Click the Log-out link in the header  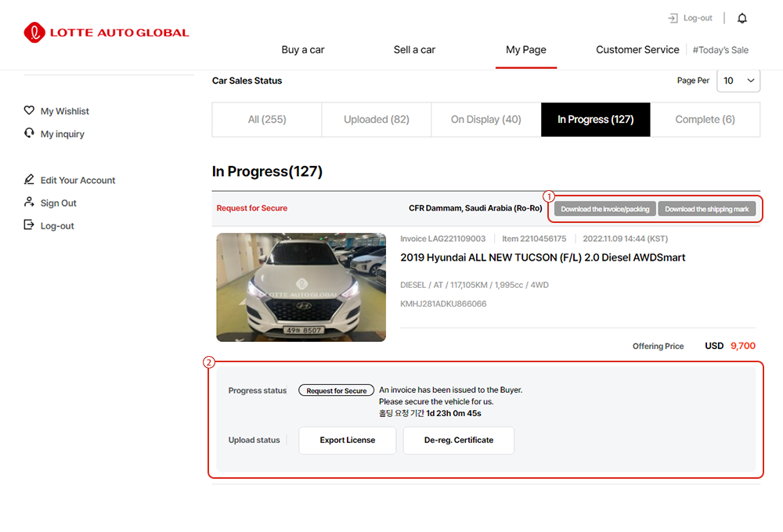pos(698,18)
